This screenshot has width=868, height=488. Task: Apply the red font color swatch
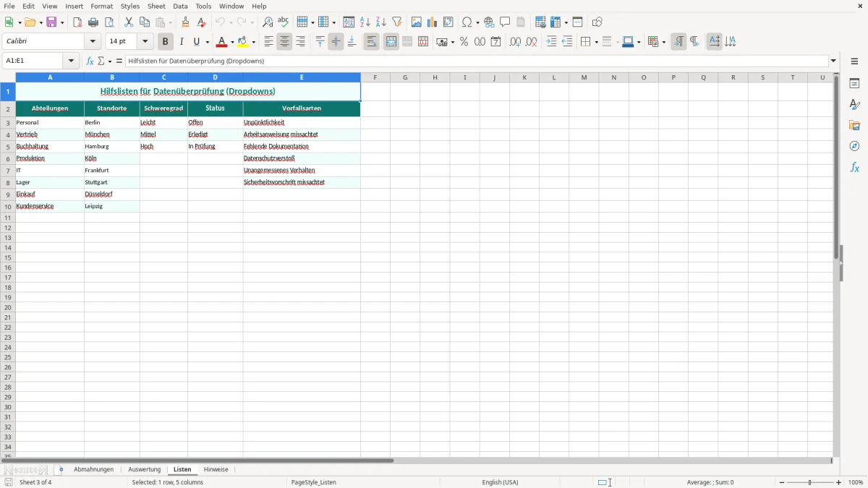click(x=223, y=42)
